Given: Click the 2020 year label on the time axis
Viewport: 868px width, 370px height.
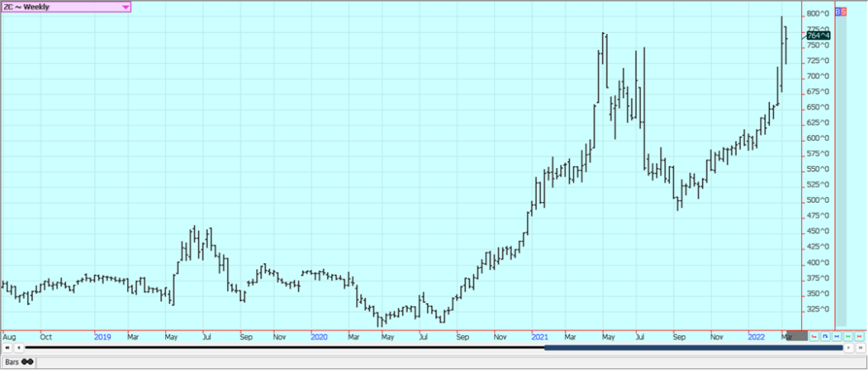Looking at the screenshot, I should click(x=320, y=336).
